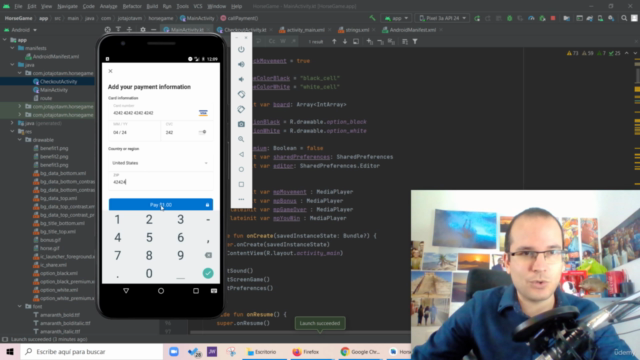Screen dimensions: 640x360
Task: Tap keypad digit 9
Action: click(x=180, y=256)
